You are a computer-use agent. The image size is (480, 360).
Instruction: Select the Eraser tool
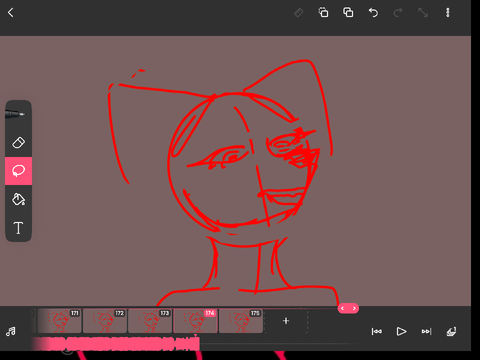[x=18, y=143]
